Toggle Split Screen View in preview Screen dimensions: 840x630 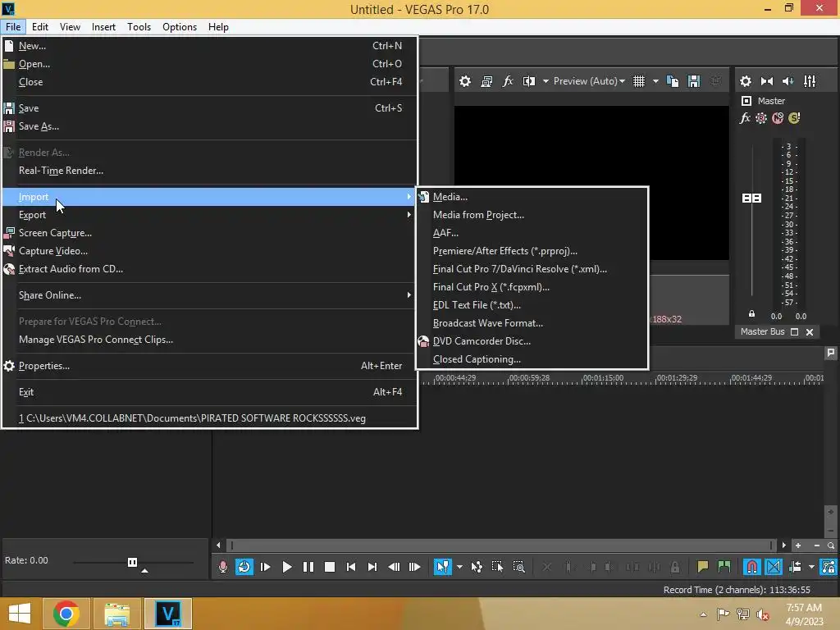[529, 81]
